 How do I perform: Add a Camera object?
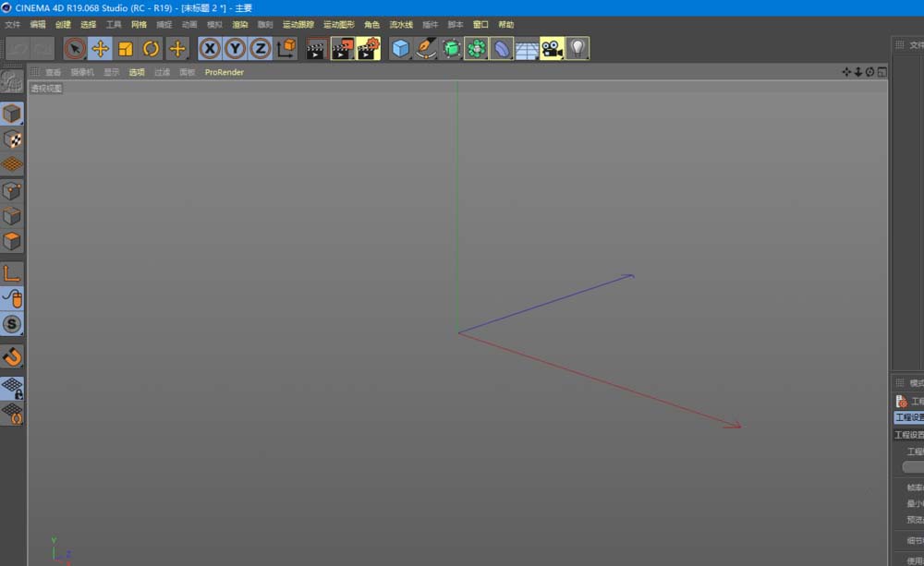552,49
